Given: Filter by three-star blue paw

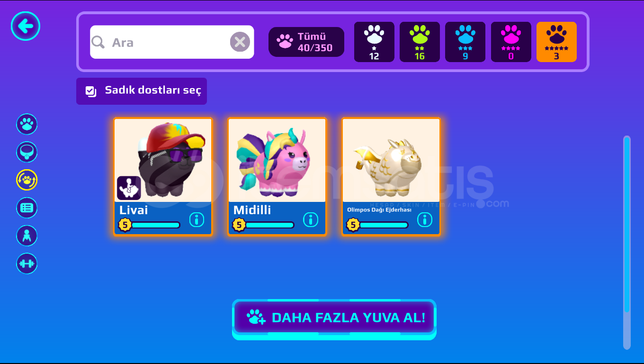Looking at the screenshot, I should pyautogui.click(x=465, y=42).
